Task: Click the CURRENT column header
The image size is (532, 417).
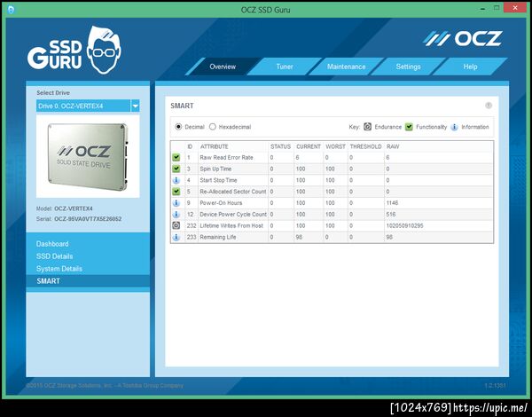Action: pos(309,146)
